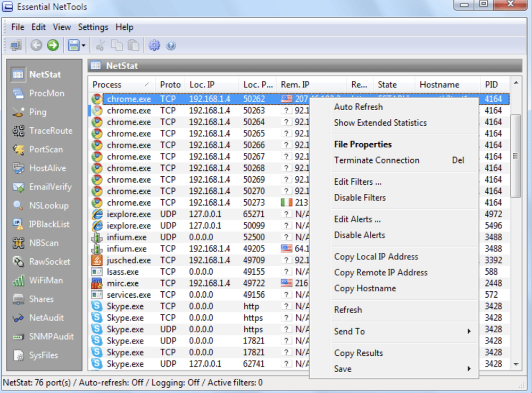Open the View menu
The image size is (532, 393).
[x=62, y=27]
